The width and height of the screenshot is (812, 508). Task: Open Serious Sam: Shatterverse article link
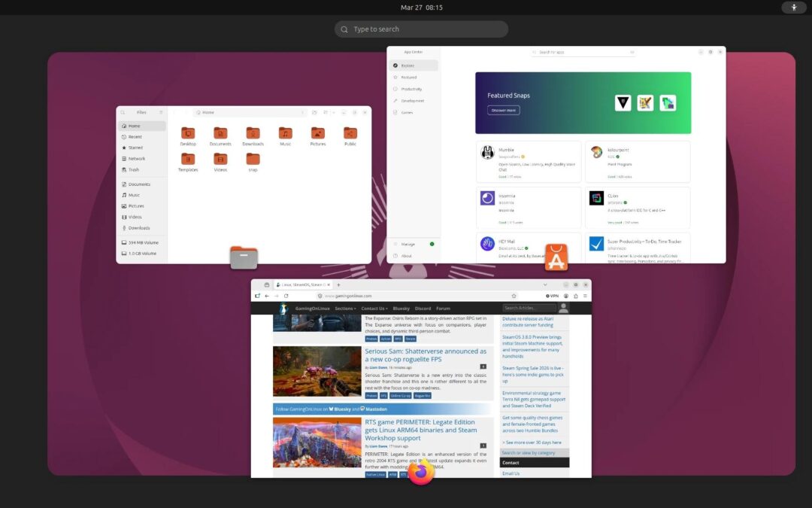(426, 355)
